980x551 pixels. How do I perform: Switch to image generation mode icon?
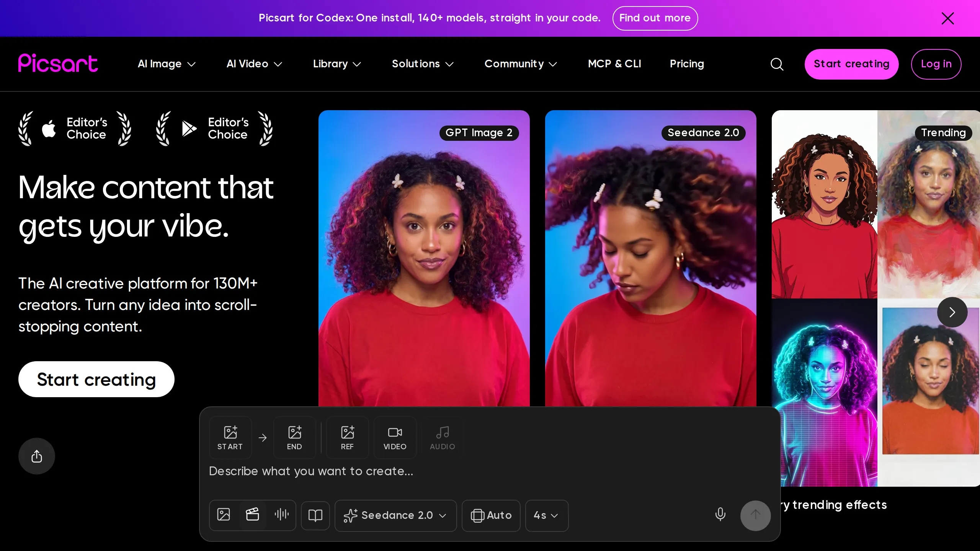click(x=224, y=515)
